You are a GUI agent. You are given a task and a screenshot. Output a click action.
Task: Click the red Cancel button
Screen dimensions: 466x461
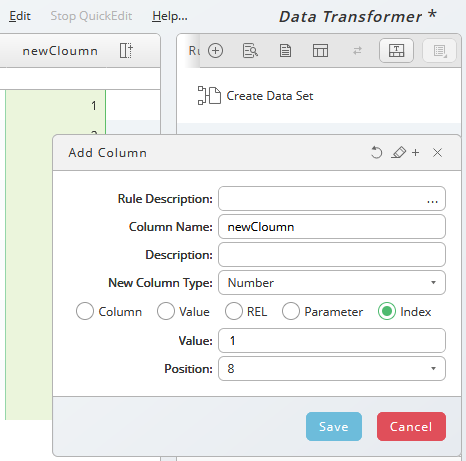(411, 427)
